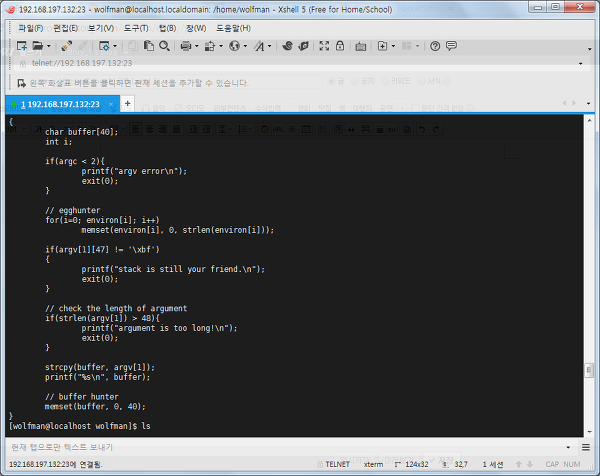Expand the new tab group dropdown arrow
The width and height of the screenshot is (600, 476).
point(393,46)
